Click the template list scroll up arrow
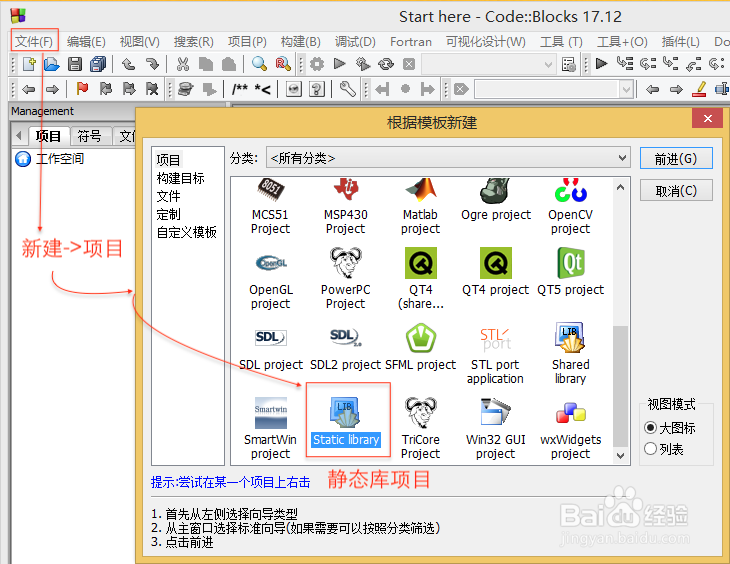Image resolution: width=730 pixels, height=564 pixels. [620, 188]
